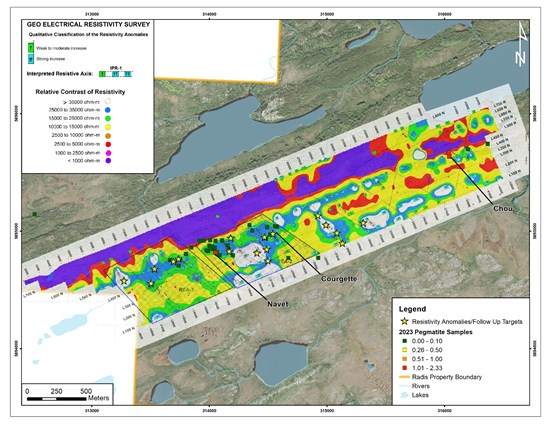550x425 pixels.
Task: Pick the blue '25000 to 35000 ohm-m' swatch
Action: tap(108, 110)
